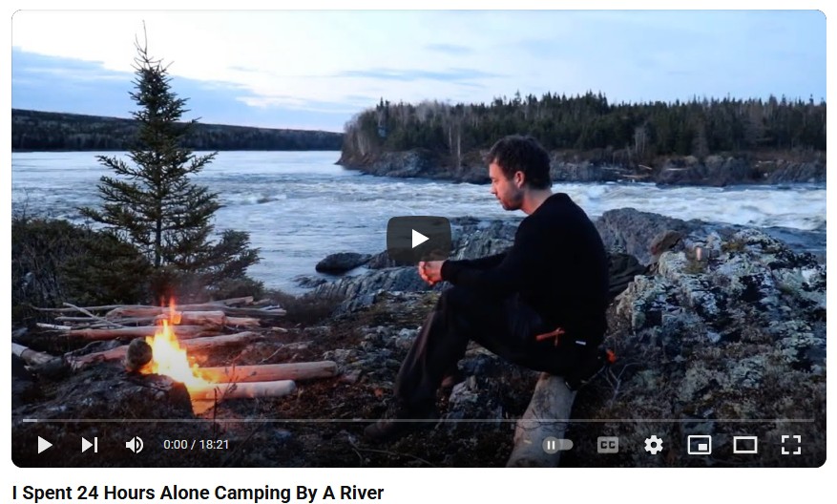This screenshot has width=837, height=504.
Task: Toggle the autoplay switch
Action: (557, 445)
